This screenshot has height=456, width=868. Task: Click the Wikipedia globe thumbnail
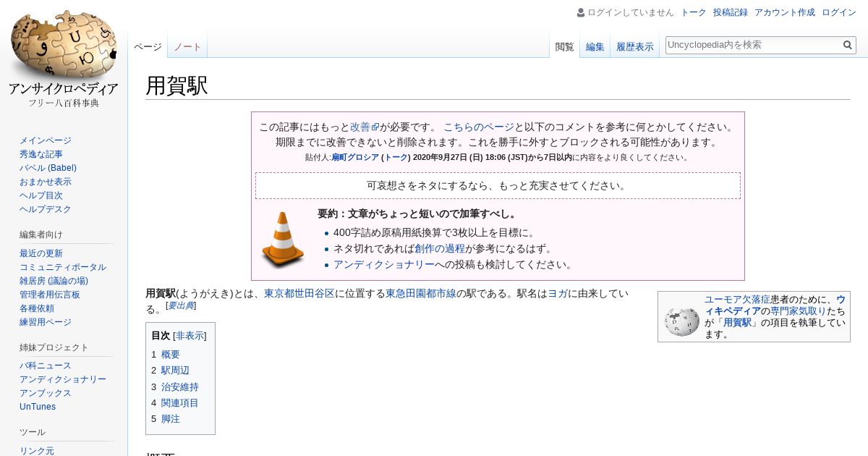681,321
